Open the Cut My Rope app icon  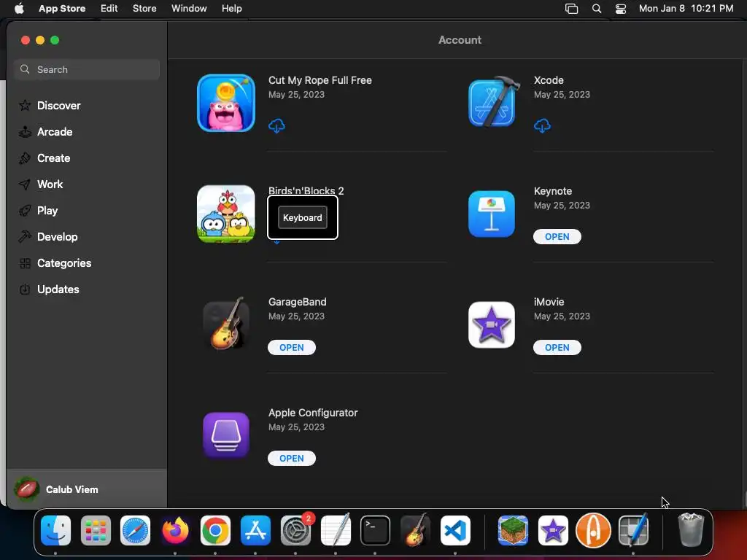point(226,103)
